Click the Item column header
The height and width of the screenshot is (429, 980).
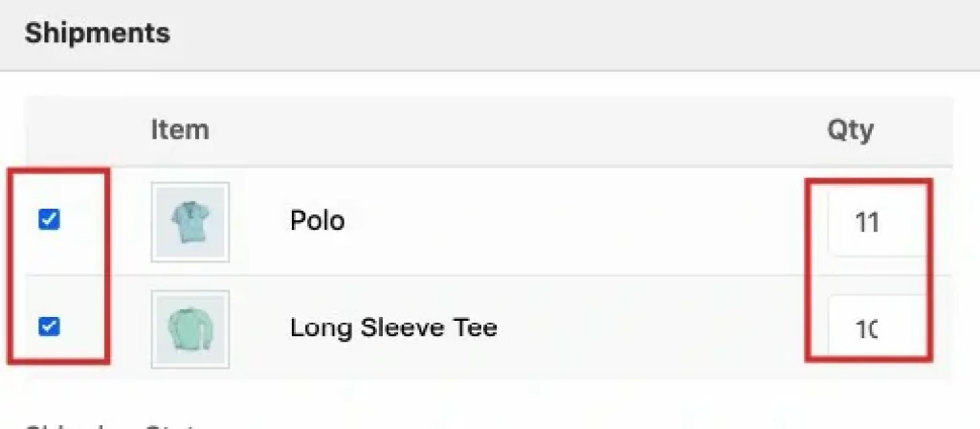pyautogui.click(x=179, y=130)
